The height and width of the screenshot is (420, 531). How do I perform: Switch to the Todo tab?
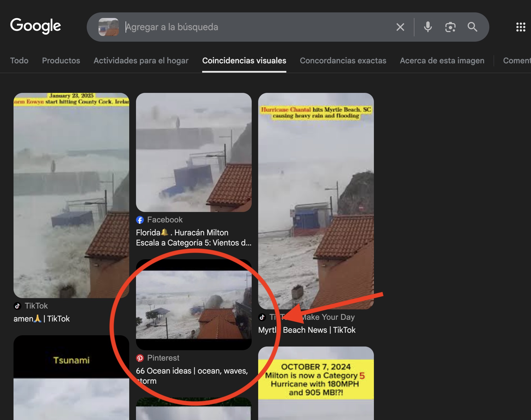19,61
